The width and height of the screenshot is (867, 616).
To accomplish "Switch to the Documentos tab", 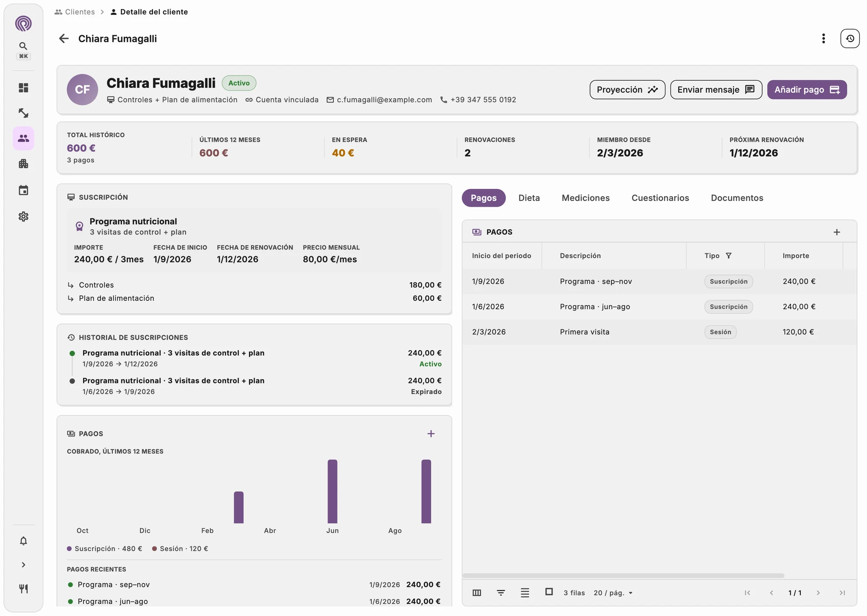I will [737, 198].
